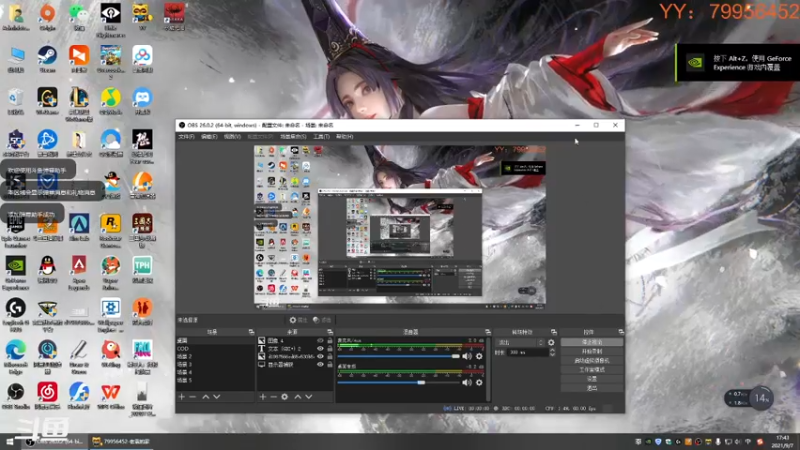This screenshot has height=450, width=800.
Task: Open Origin desktop shortcut
Action: click(x=47, y=17)
